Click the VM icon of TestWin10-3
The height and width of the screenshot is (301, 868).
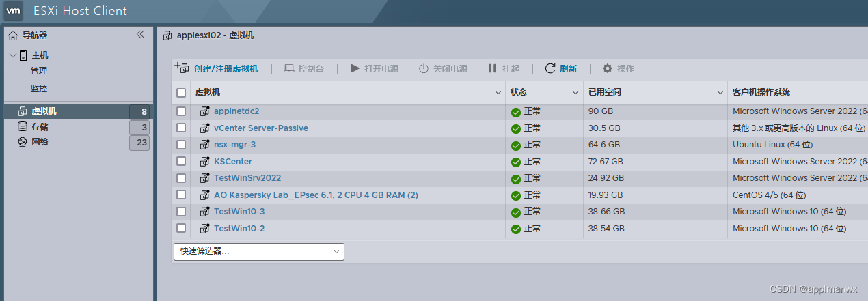pos(204,212)
